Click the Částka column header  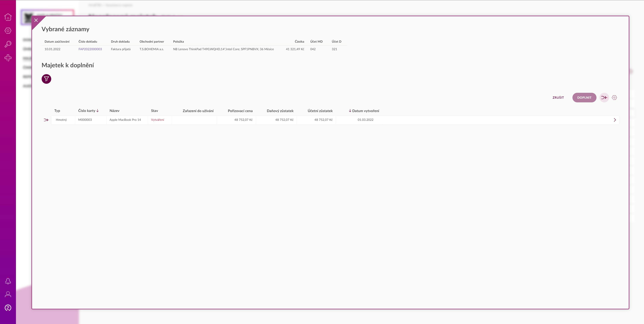299,41
